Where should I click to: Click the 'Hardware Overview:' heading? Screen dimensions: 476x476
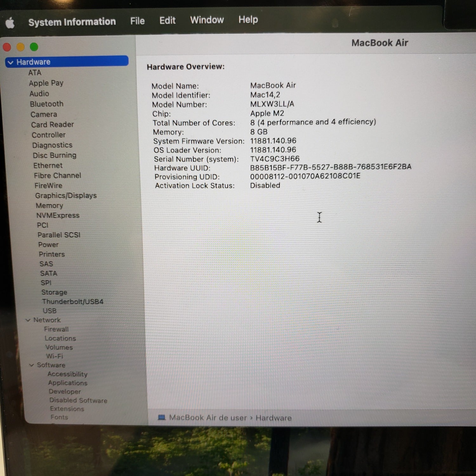pyautogui.click(x=186, y=67)
